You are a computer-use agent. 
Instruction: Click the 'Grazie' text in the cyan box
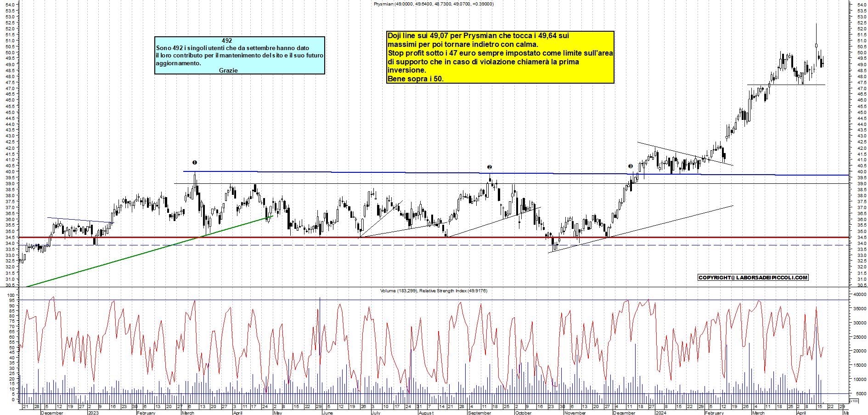pyautogui.click(x=228, y=70)
